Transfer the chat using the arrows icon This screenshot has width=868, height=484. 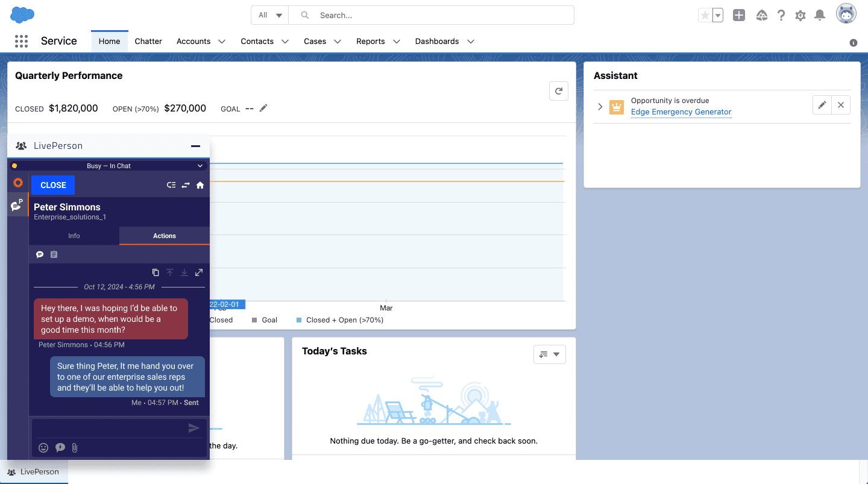click(x=186, y=185)
